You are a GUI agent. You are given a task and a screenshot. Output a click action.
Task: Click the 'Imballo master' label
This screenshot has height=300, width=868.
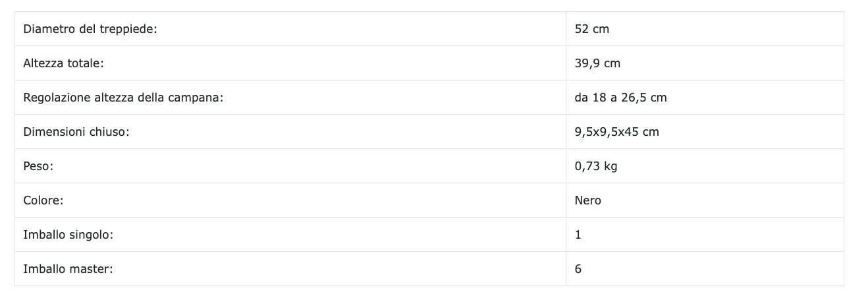point(68,269)
